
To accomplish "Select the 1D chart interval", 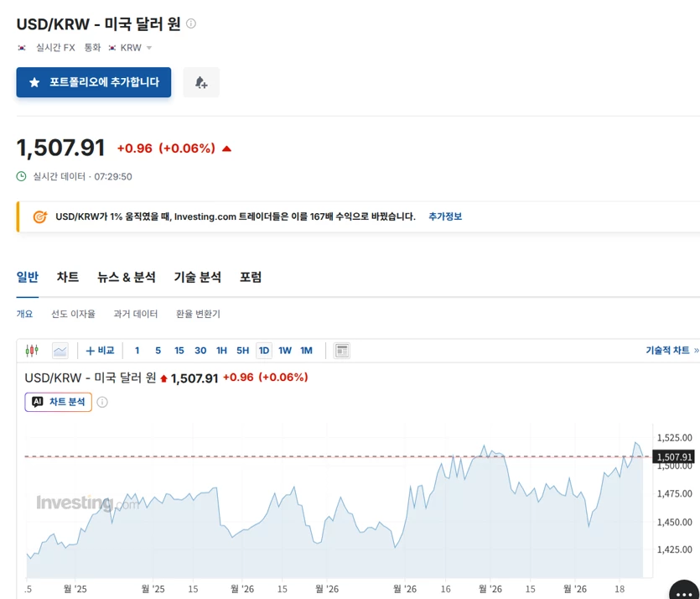I will click(264, 351).
